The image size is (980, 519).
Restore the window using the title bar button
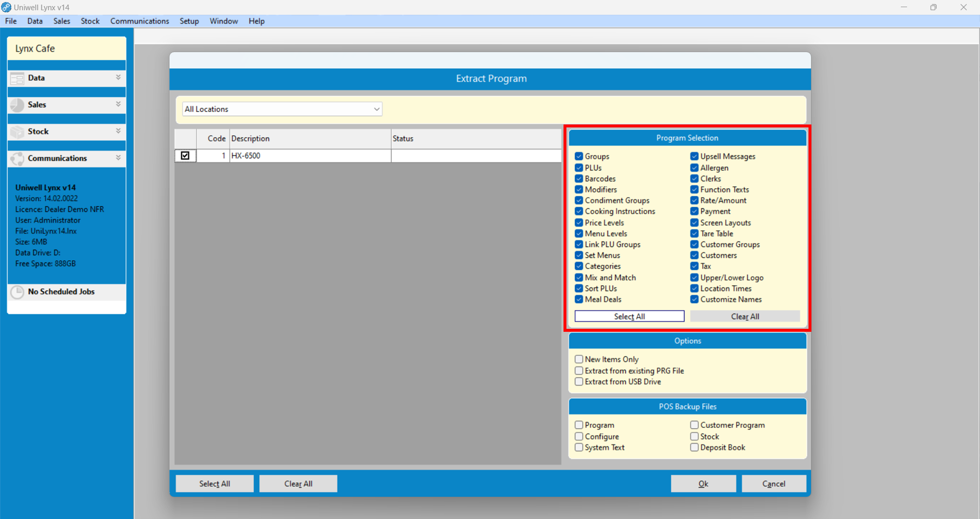(933, 7)
